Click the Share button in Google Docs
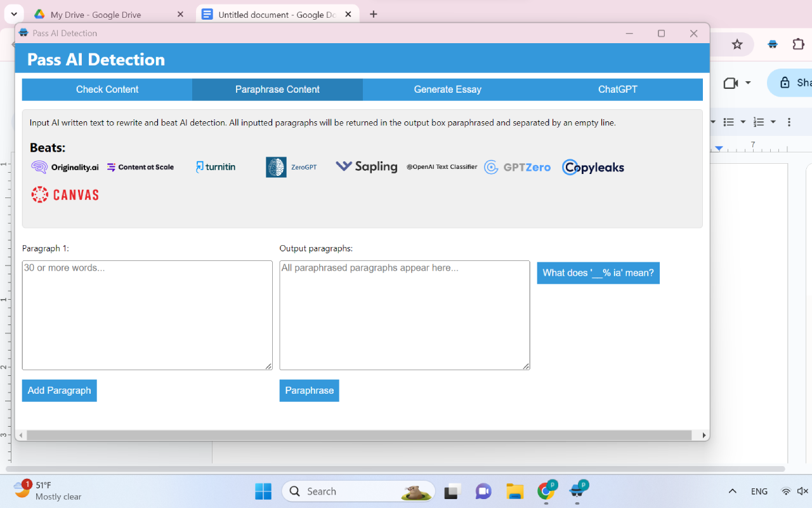The image size is (812, 508). 790,83
